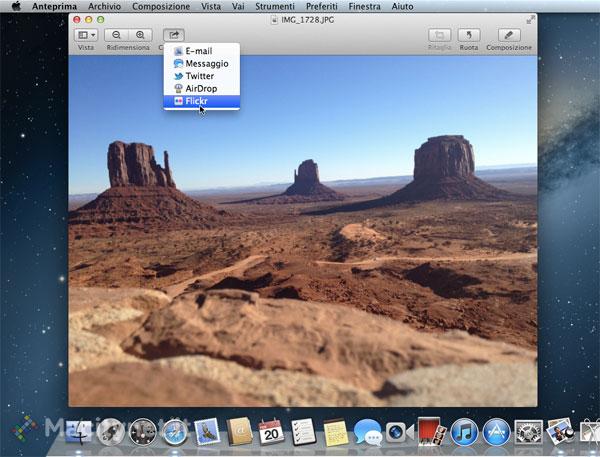The image size is (600, 457).
Task: Open Mail stamp icon in the Dock
Action: [x=207, y=432]
